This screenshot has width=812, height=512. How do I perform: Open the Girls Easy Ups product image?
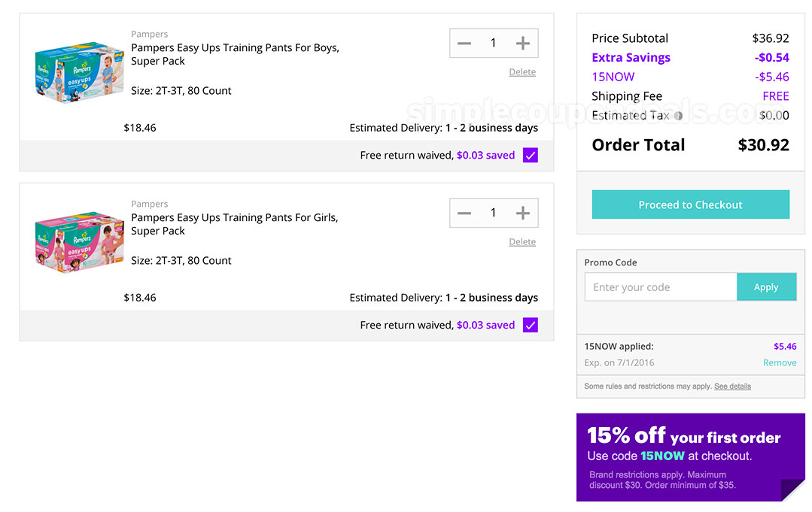click(x=79, y=241)
